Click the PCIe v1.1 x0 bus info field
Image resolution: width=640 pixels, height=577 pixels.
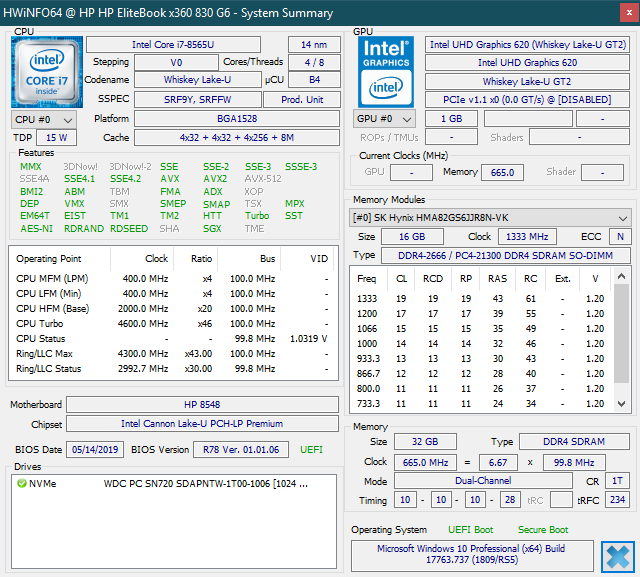point(527,99)
